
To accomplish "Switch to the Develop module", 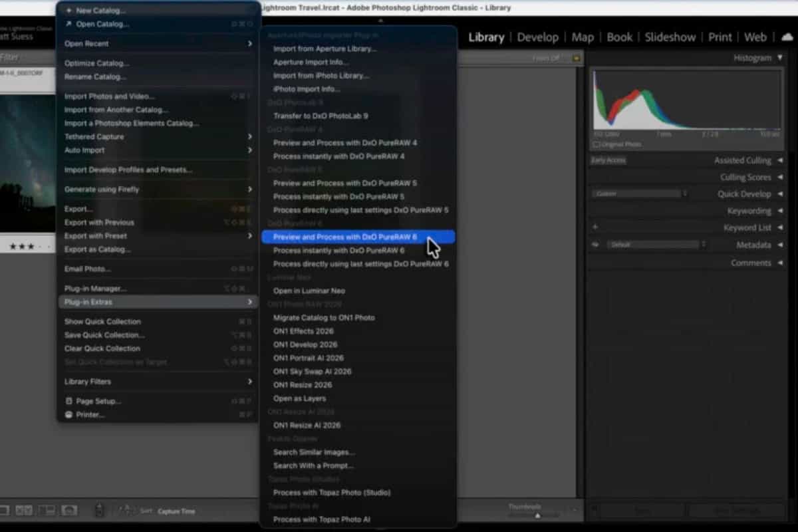I will [537, 37].
